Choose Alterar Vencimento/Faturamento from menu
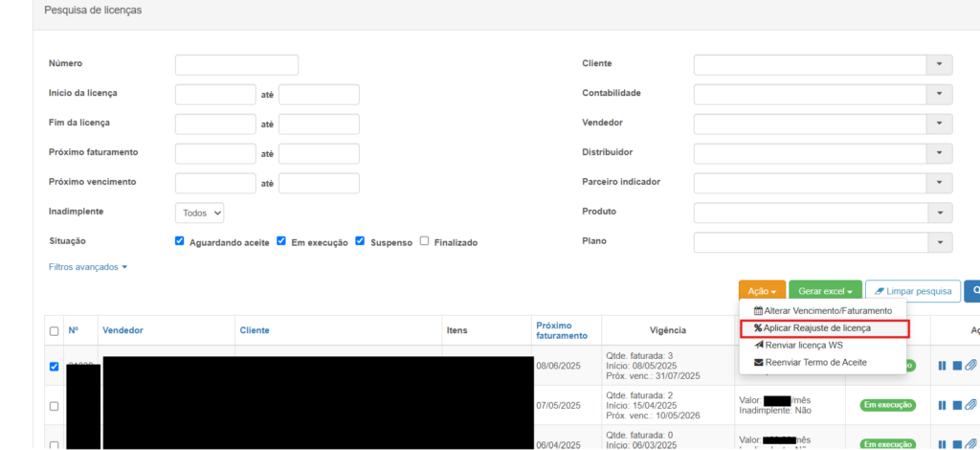This screenshot has width=980, height=450. [823, 311]
